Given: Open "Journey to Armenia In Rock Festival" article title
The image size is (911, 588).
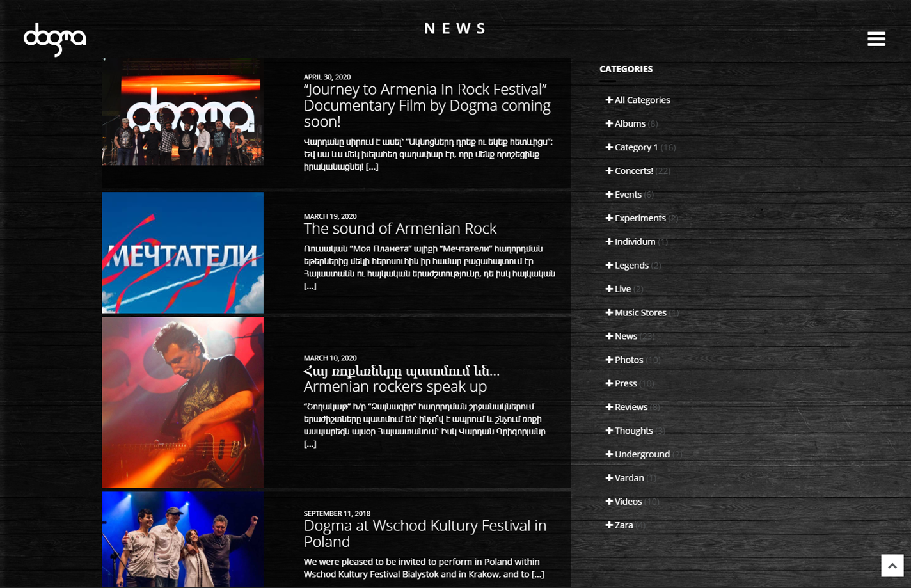Looking at the screenshot, I should (427, 106).
